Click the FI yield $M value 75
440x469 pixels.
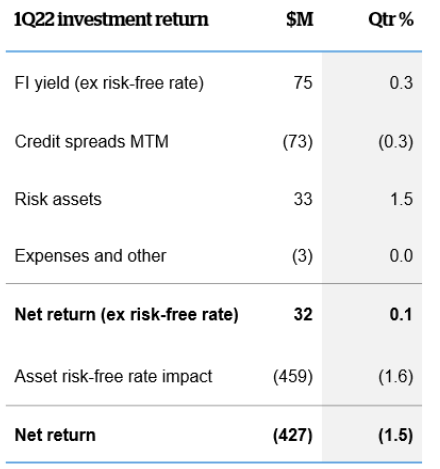[x=303, y=83]
